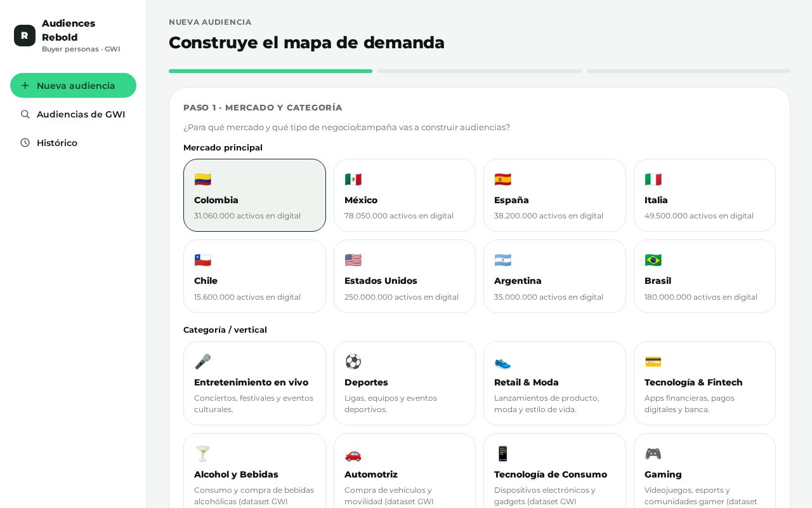Click the Argentina flag icon
Viewport: 812px width, 508px height.
(x=502, y=260)
